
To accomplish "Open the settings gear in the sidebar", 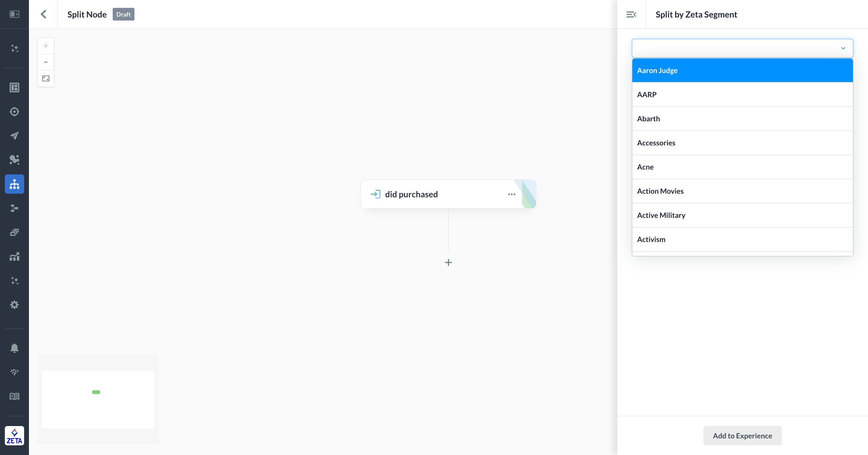I will 14,304.
